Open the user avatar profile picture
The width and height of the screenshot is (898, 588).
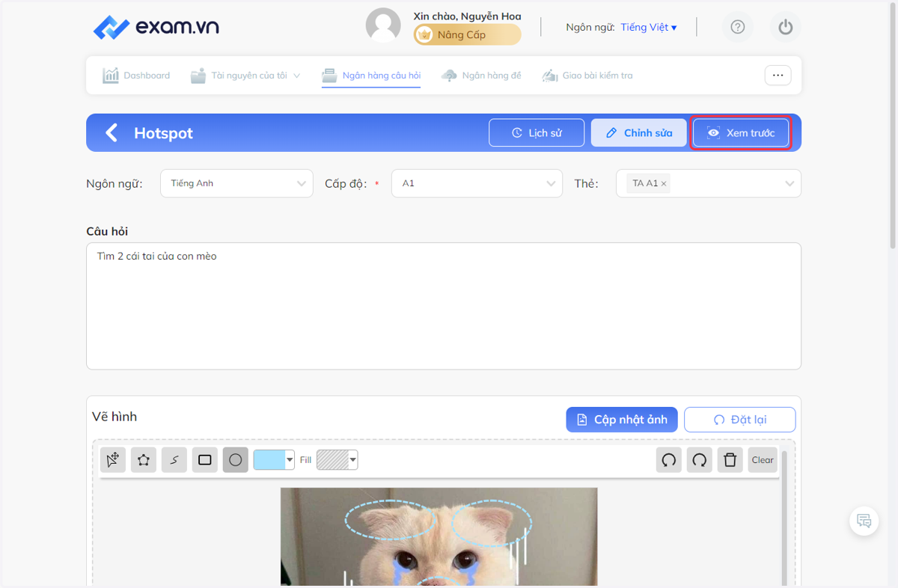point(383,26)
